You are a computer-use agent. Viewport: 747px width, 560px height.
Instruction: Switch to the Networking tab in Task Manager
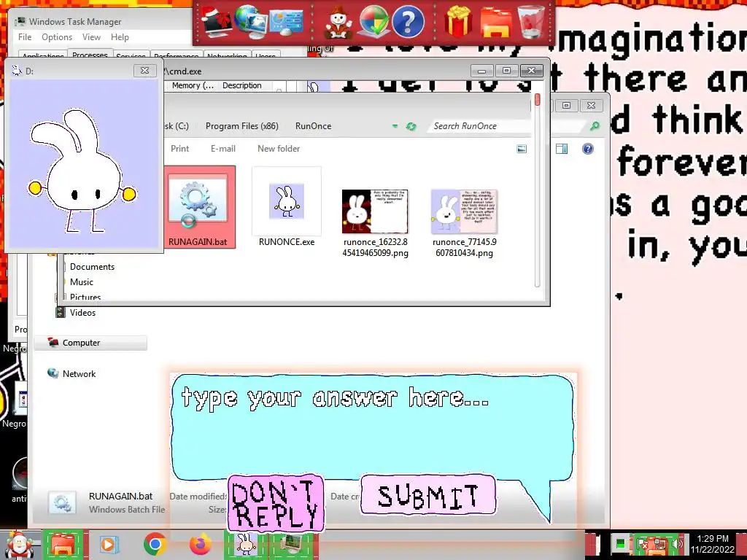point(227,55)
